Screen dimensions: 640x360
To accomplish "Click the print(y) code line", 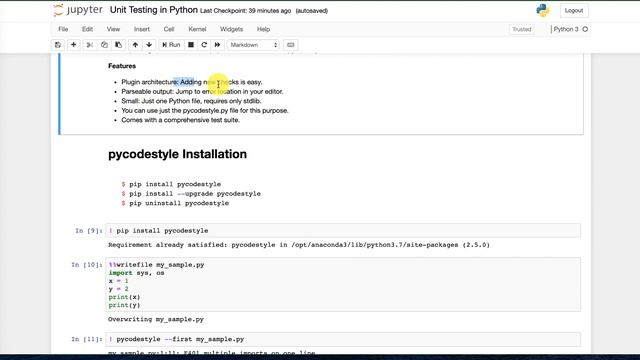I will click(124, 305).
